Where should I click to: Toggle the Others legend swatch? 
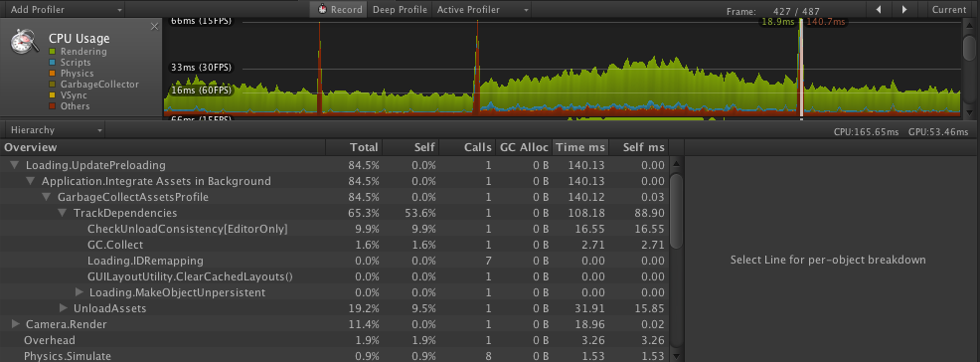click(x=53, y=106)
